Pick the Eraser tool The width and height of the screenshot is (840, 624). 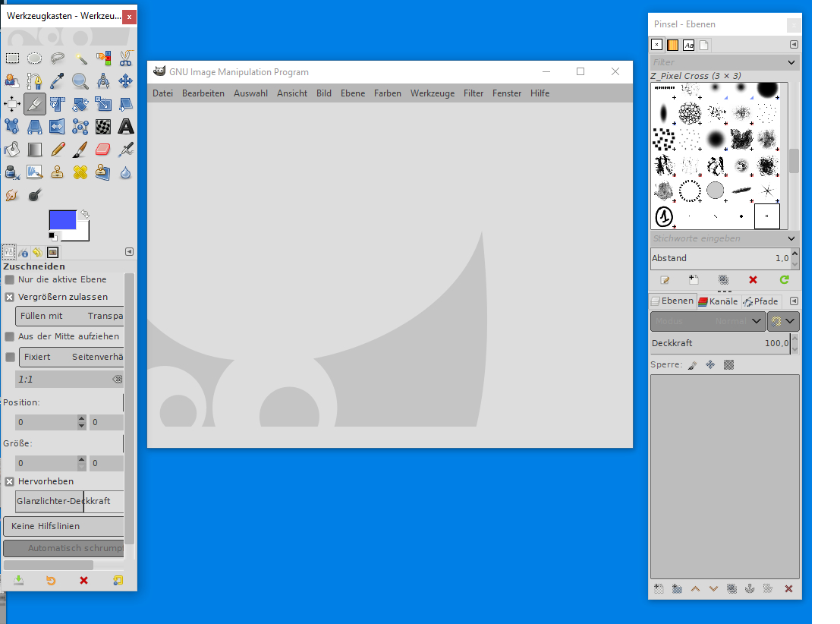click(103, 150)
